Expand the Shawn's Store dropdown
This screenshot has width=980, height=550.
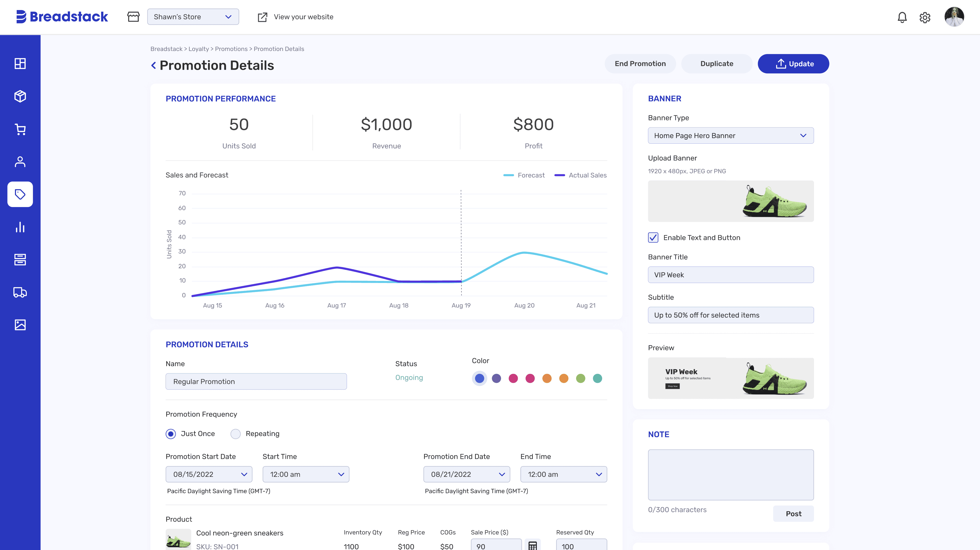coord(193,17)
